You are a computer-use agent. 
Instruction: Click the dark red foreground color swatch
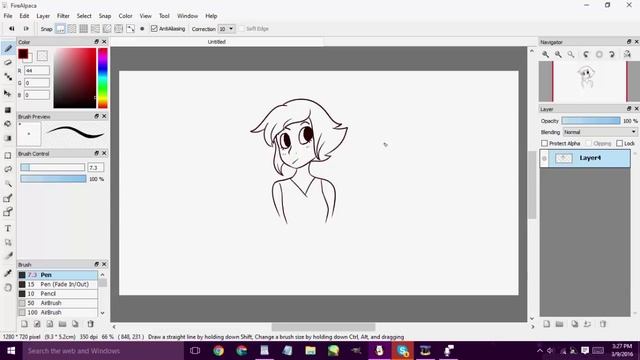click(x=22, y=53)
